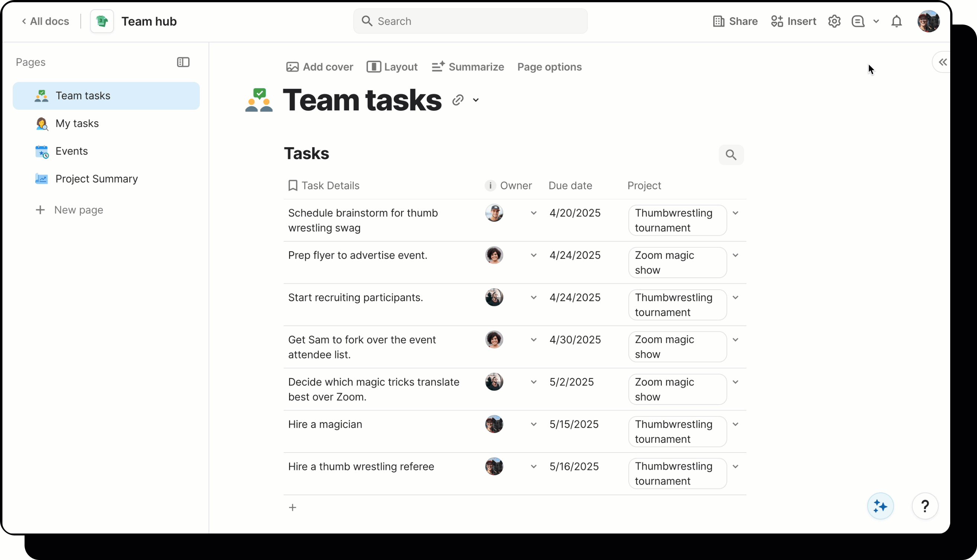The width and height of the screenshot is (977, 560).
Task: Open the notifications bell
Action: pos(896,21)
